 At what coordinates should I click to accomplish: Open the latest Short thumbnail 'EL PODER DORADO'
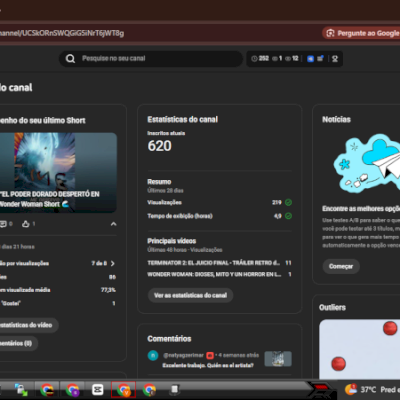[x=58, y=173]
